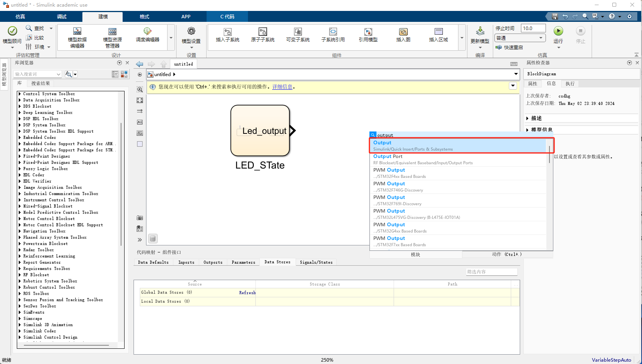Select Output Port RF Blockset result
Screen dimensions: 642x364
tap(458, 159)
